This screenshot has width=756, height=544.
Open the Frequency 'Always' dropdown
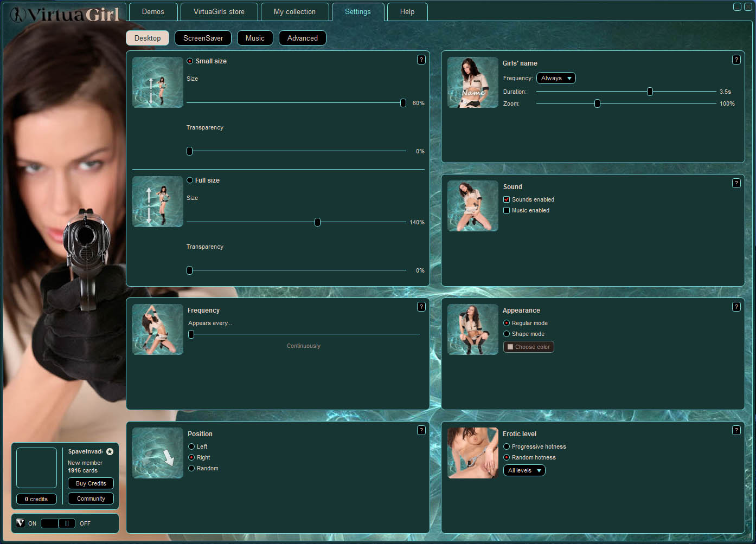[x=556, y=78]
